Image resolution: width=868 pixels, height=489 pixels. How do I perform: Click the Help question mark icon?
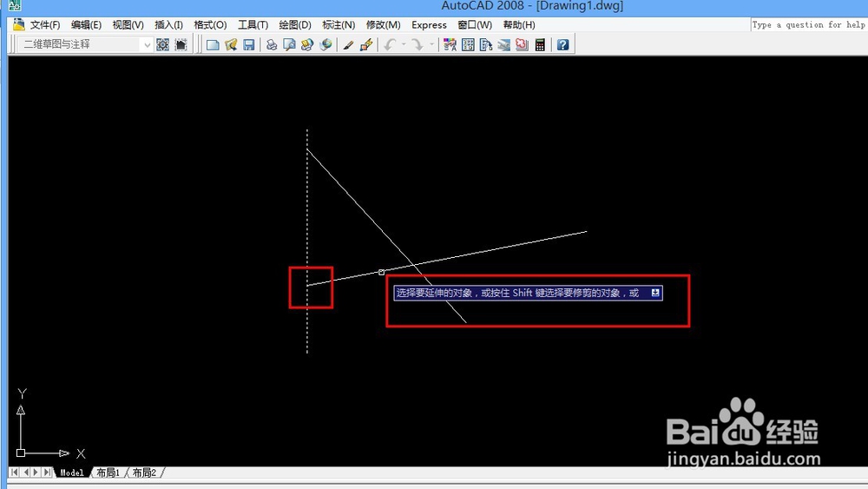[562, 45]
